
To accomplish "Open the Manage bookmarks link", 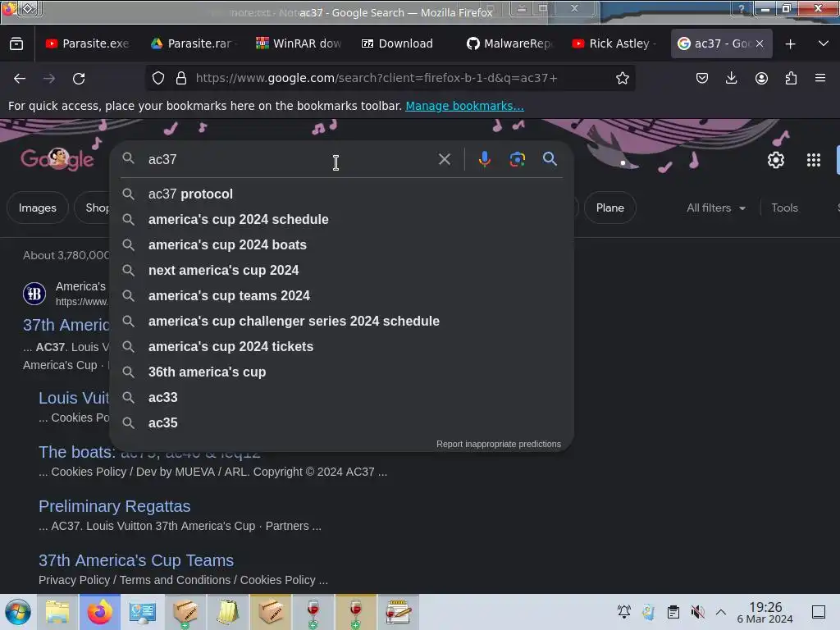I will 464,106.
